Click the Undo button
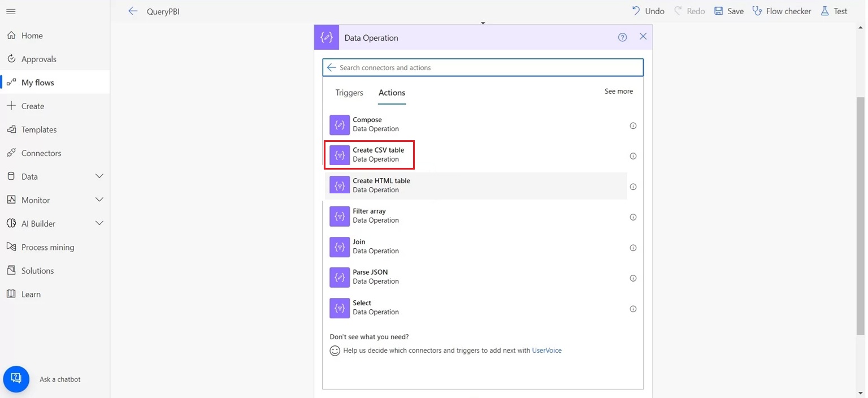The height and width of the screenshot is (398, 868). coord(648,11)
